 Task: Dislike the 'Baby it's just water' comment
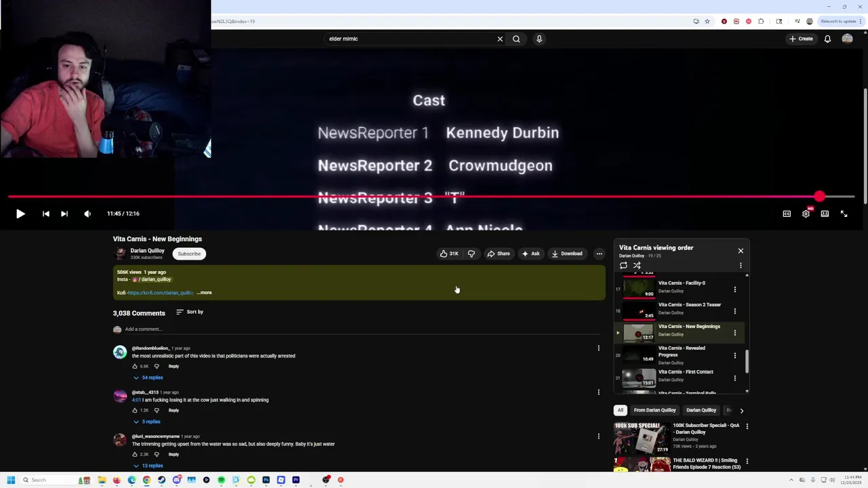click(x=157, y=454)
